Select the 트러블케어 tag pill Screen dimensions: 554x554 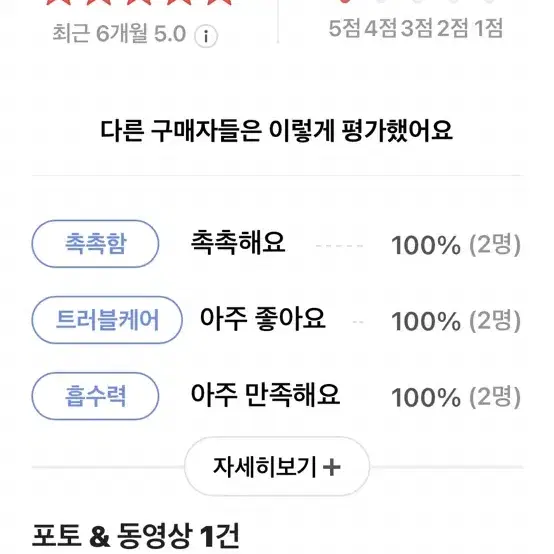click(107, 320)
